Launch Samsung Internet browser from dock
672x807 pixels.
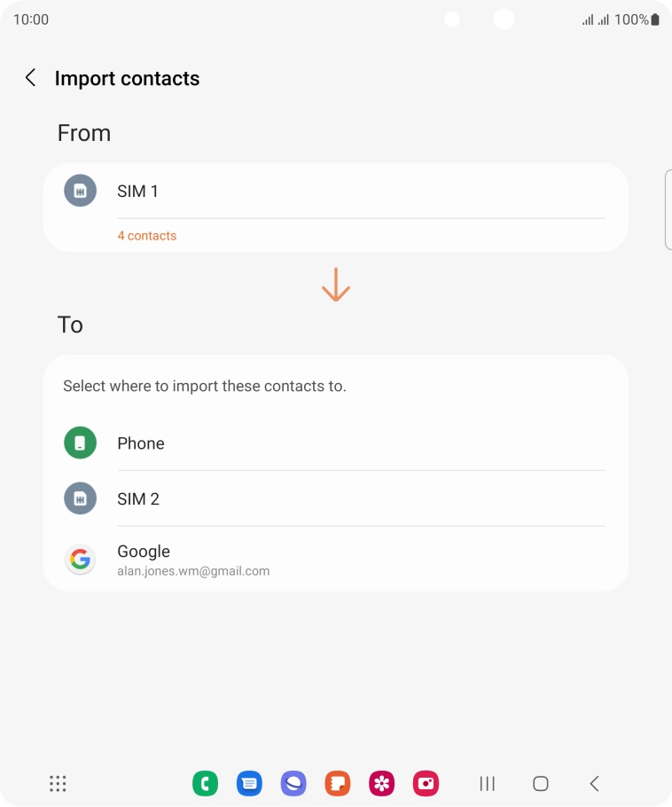coord(293,783)
